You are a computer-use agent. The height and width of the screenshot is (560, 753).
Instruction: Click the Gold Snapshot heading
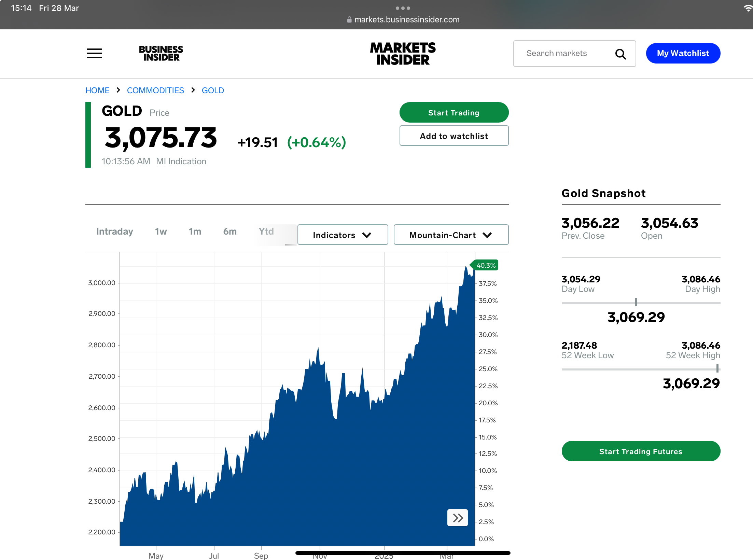(603, 193)
